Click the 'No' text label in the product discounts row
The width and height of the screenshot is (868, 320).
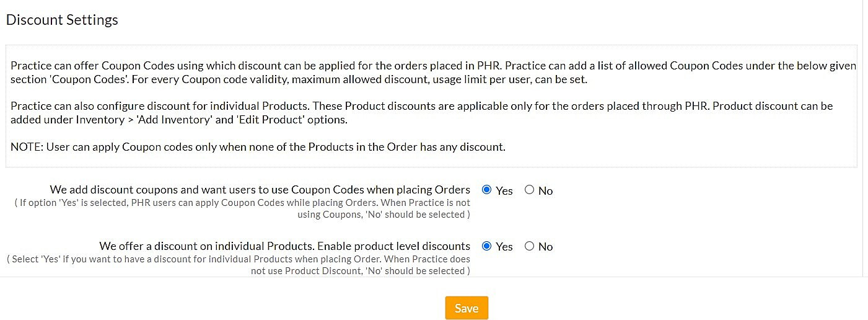click(545, 247)
